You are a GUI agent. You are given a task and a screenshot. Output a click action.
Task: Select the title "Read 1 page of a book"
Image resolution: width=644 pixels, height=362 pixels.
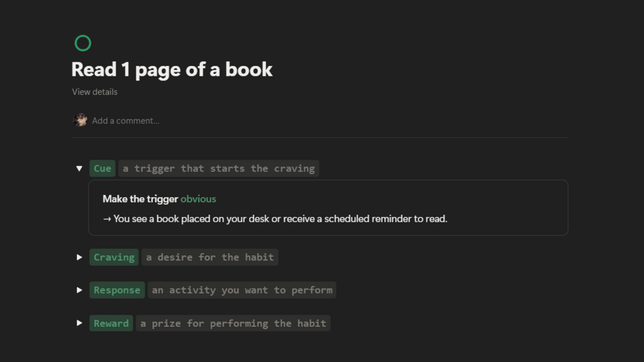[x=172, y=69]
